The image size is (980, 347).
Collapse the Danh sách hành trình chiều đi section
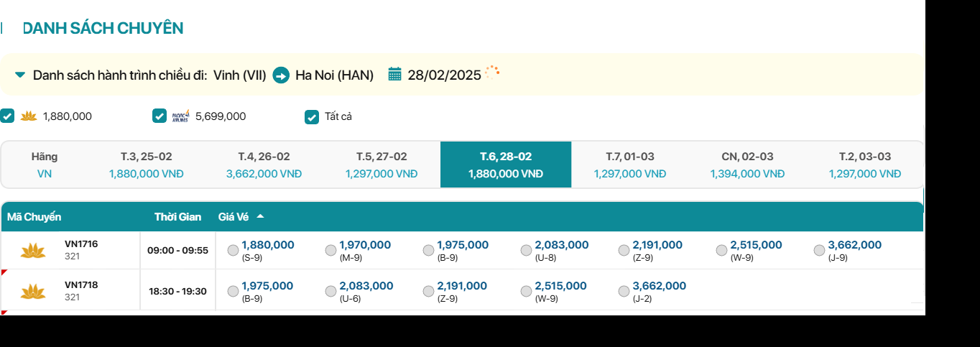point(20,75)
